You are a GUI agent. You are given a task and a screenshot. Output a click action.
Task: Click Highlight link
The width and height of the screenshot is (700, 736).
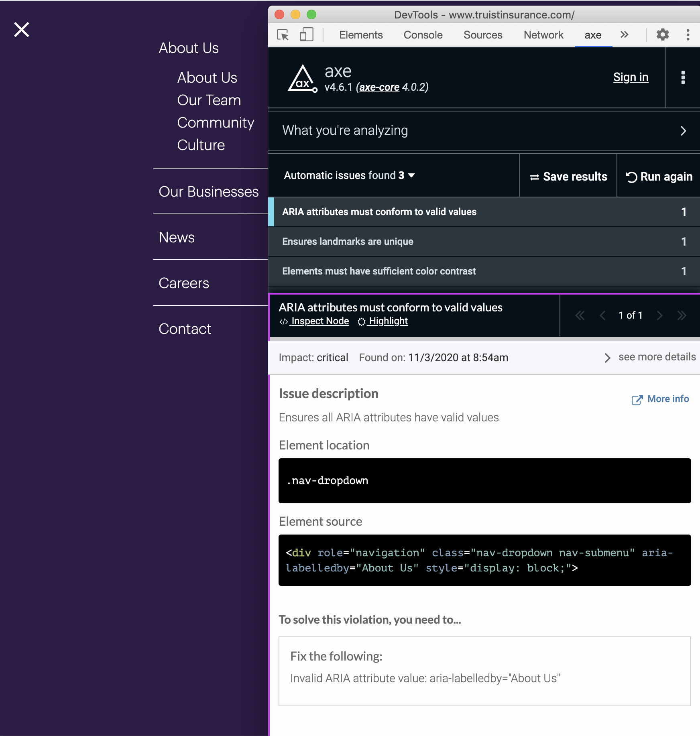[383, 321]
